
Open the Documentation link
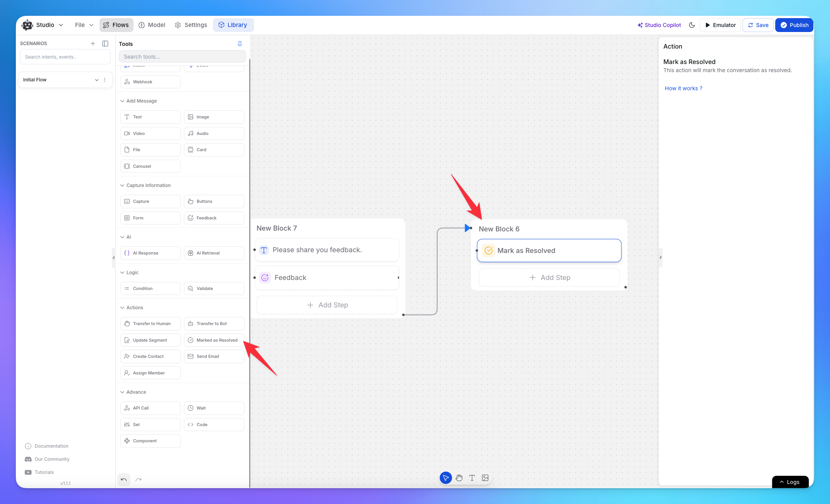click(x=47, y=446)
